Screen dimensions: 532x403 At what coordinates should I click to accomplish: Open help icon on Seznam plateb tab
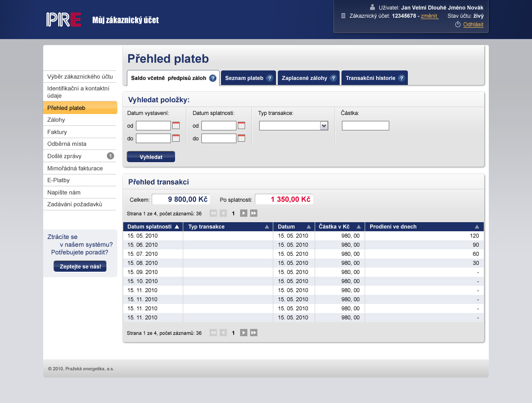(x=269, y=78)
